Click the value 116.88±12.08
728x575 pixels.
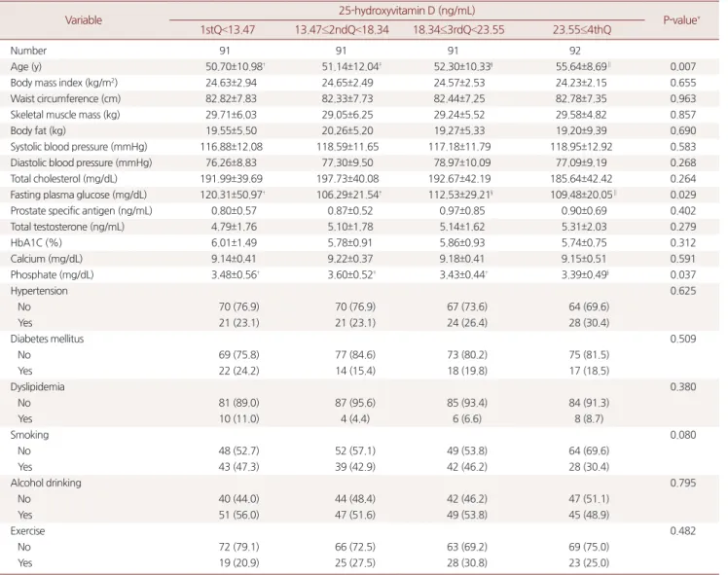point(232,147)
